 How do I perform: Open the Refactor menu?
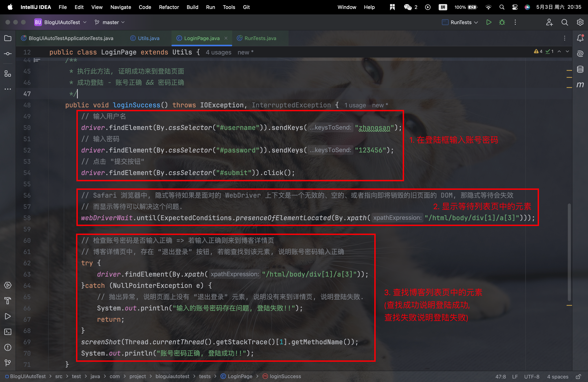click(169, 7)
